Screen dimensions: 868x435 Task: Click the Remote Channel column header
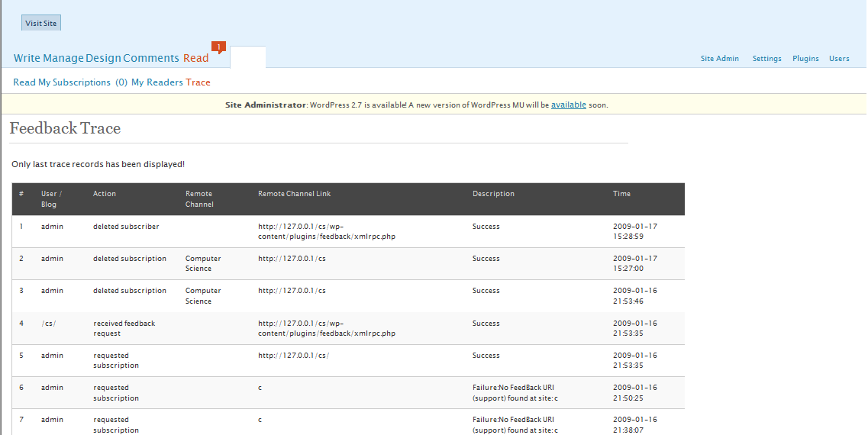(x=199, y=198)
